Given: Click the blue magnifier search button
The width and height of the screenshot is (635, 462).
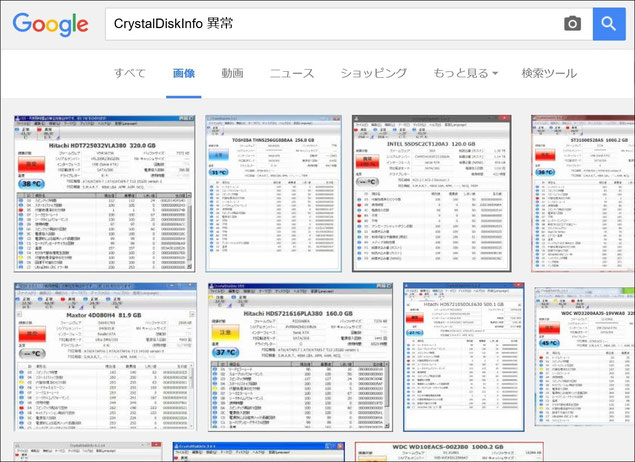Looking at the screenshot, I should pyautogui.click(x=609, y=24).
